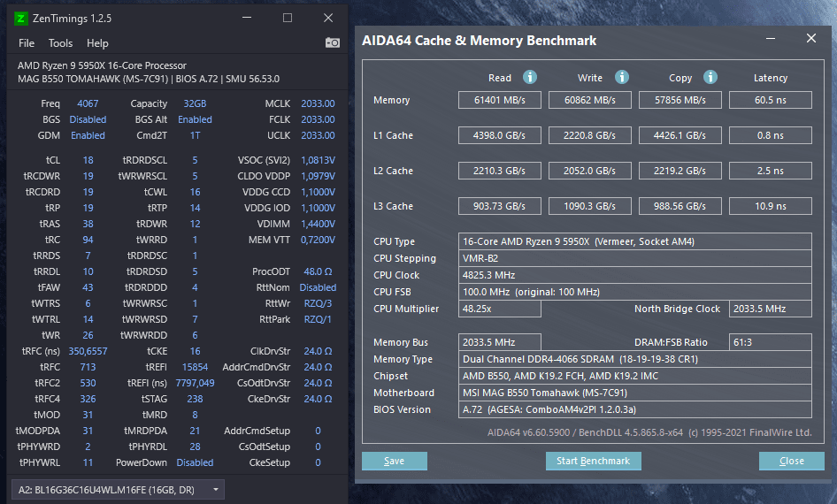Click the L2 Cache Read value 2210.3 GB/s
The width and height of the screenshot is (837, 504).
(x=500, y=171)
